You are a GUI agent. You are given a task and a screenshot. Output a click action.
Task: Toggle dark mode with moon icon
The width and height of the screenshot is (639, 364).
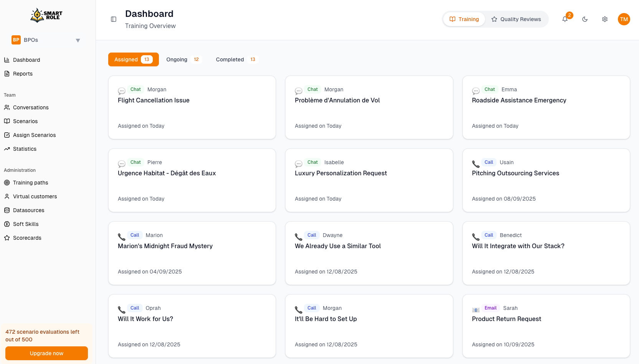coord(585,19)
